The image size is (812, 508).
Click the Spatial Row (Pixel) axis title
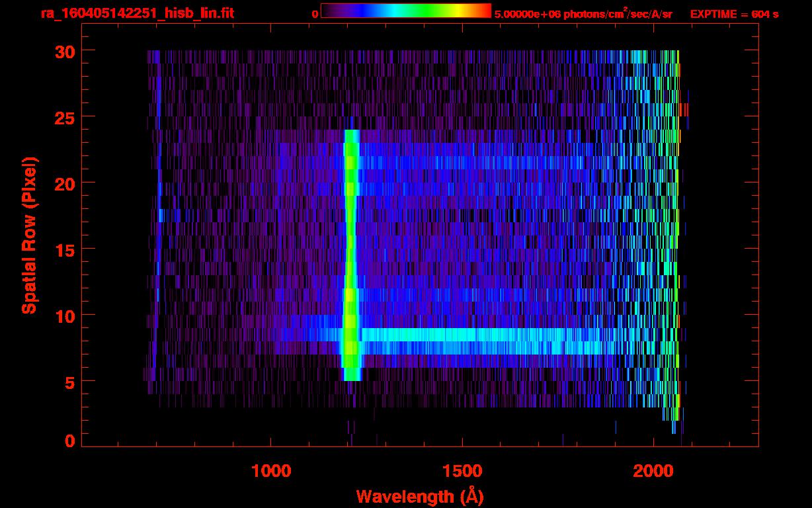[30, 235]
